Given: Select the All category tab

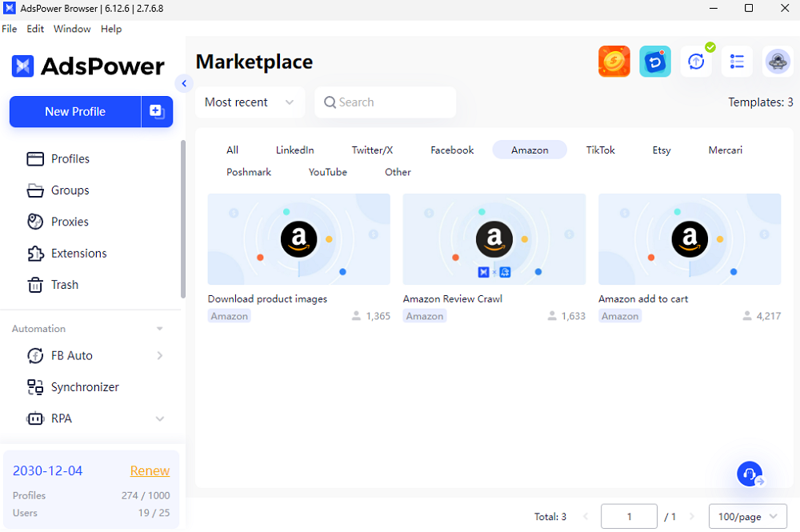Looking at the screenshot, I should click(x=232, y=150).
